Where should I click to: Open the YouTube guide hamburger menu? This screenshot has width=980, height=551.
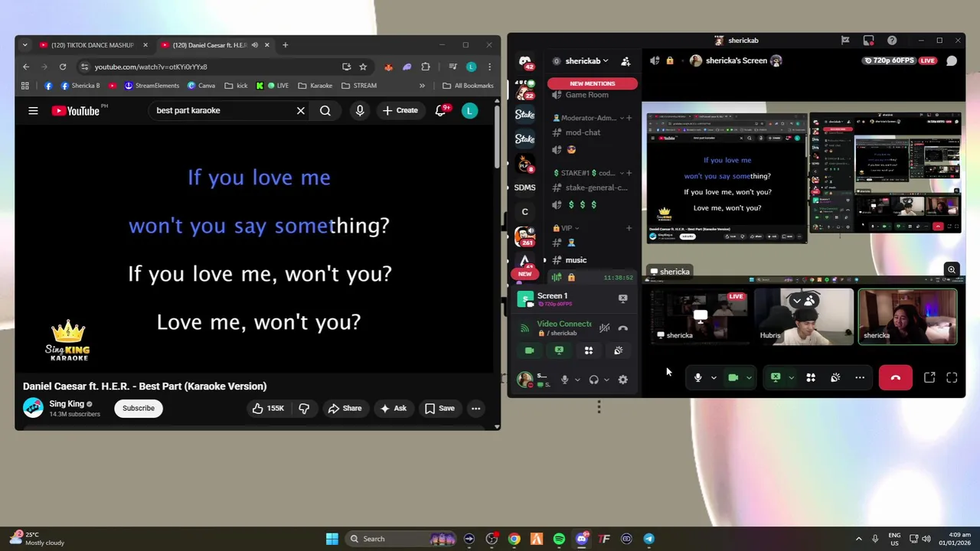[33, 111]
